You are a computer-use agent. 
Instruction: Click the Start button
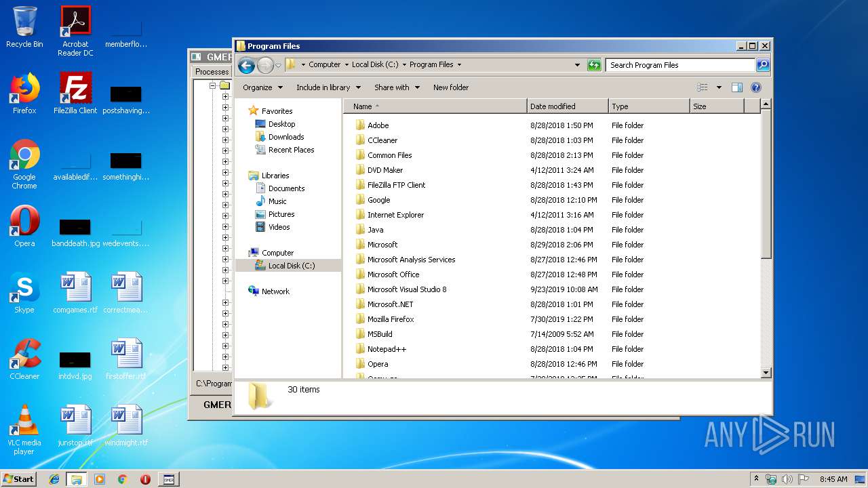coord(19,479)
